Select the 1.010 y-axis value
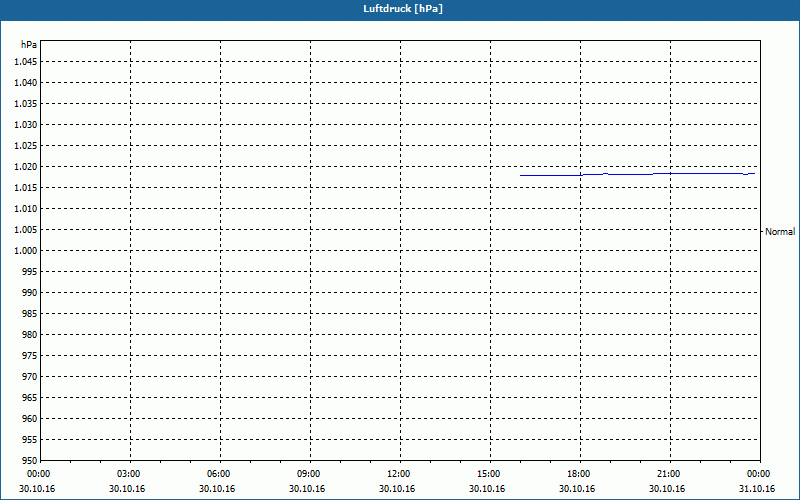Screen dimensions: 800x500 [26, 209]
